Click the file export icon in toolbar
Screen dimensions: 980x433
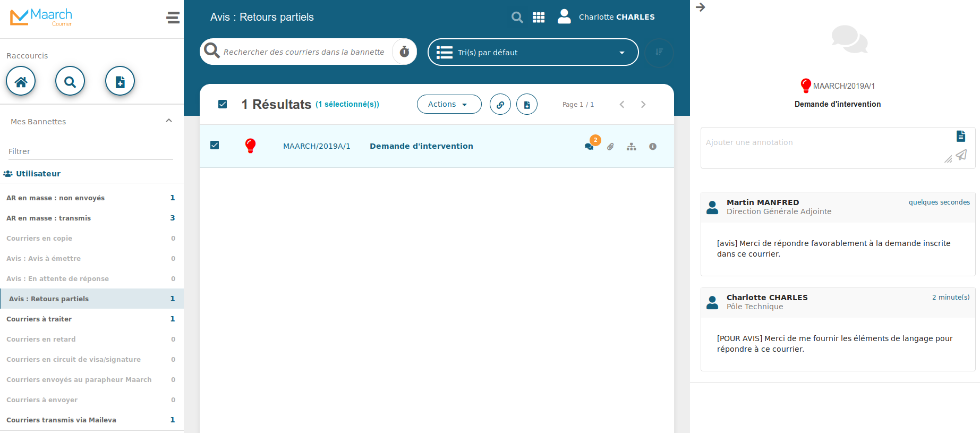(x=527, y=105)
